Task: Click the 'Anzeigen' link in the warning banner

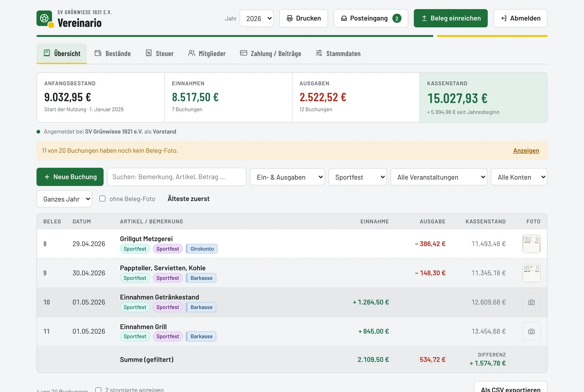Action: [526, 151]
